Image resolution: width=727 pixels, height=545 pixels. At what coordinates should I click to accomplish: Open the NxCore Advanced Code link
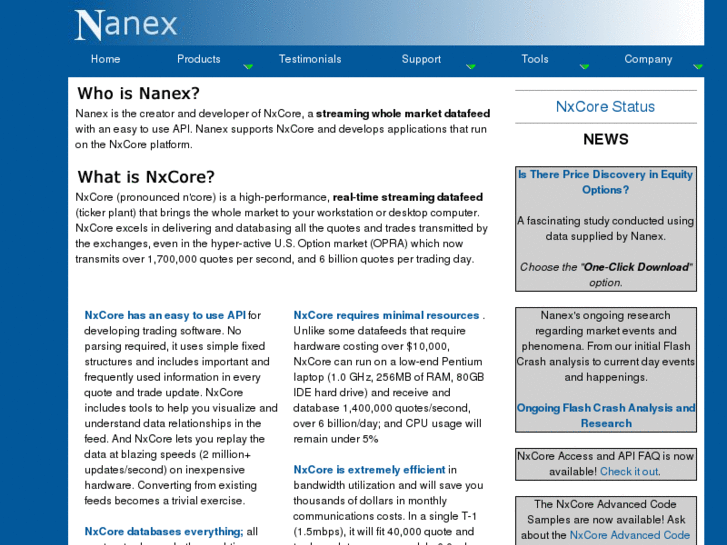tap(630, 535)
